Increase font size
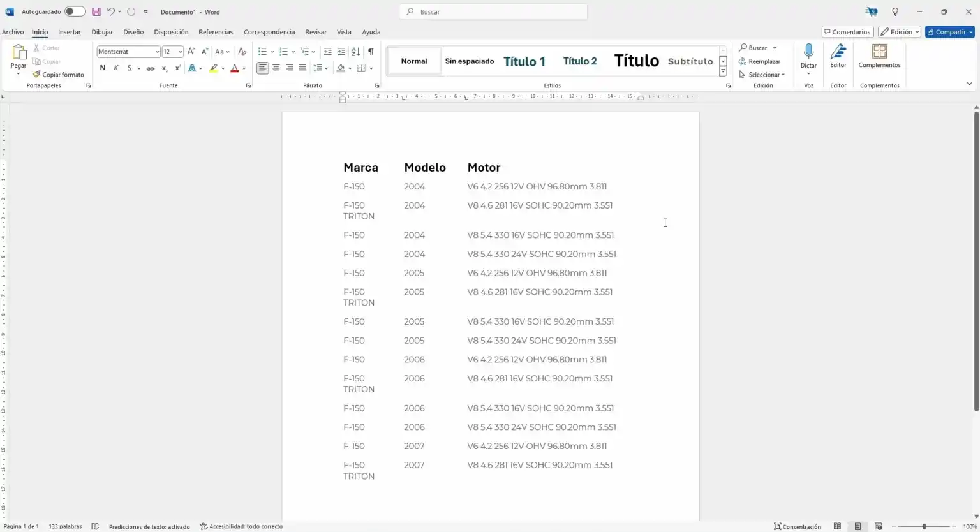 point(191,52)
